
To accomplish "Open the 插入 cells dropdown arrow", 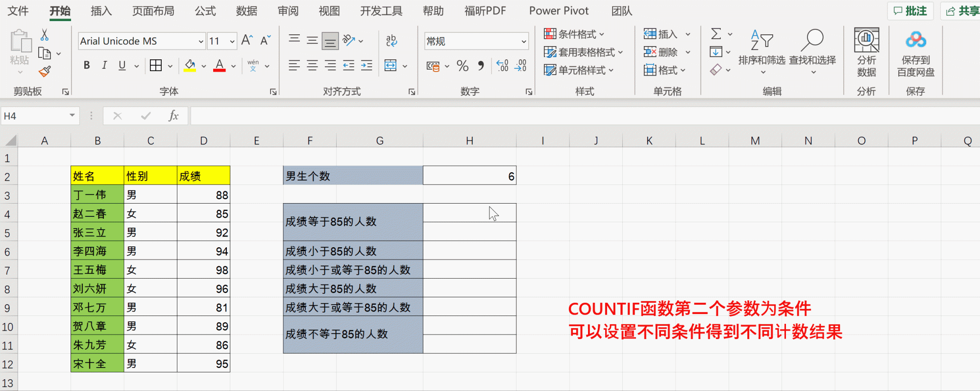I will click(x=688, y=34).
